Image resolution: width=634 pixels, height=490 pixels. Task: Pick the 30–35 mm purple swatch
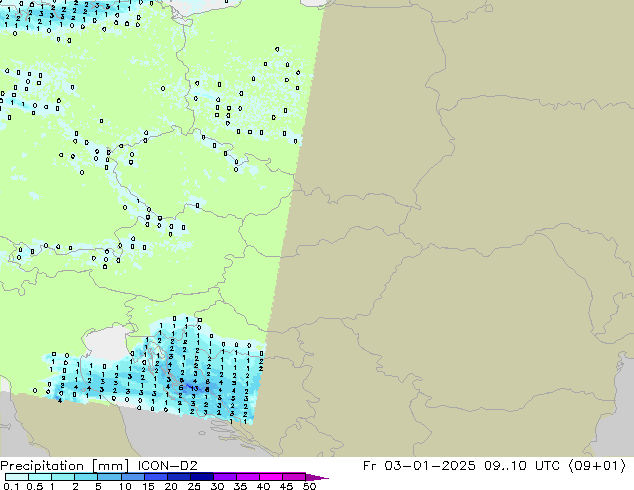pos(225,477)
